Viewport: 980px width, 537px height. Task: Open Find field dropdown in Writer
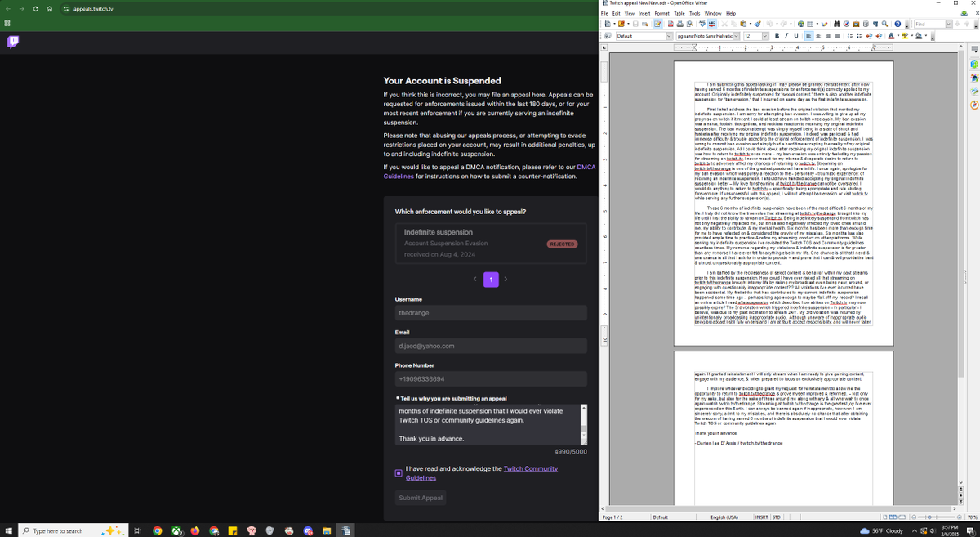coord(948,24)
